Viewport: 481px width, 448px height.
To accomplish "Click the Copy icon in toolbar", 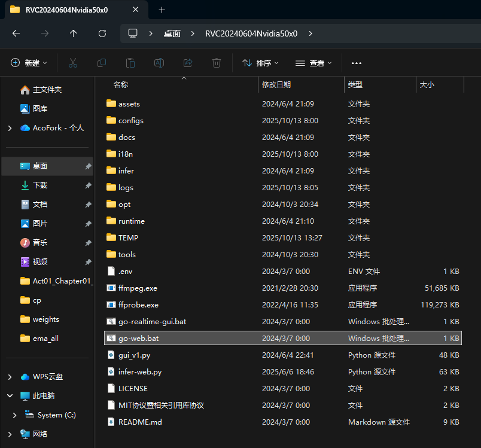I will (102, 63).
